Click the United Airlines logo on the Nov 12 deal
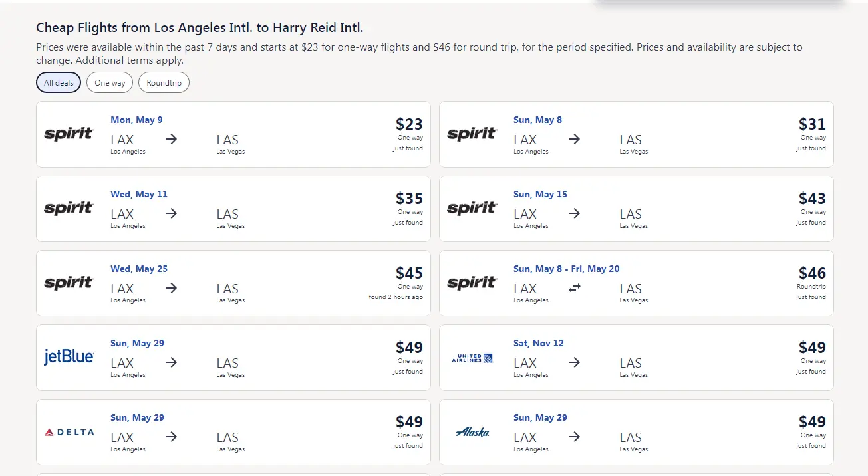Viewport: 868px width, 476px height. tap(472, 358)
